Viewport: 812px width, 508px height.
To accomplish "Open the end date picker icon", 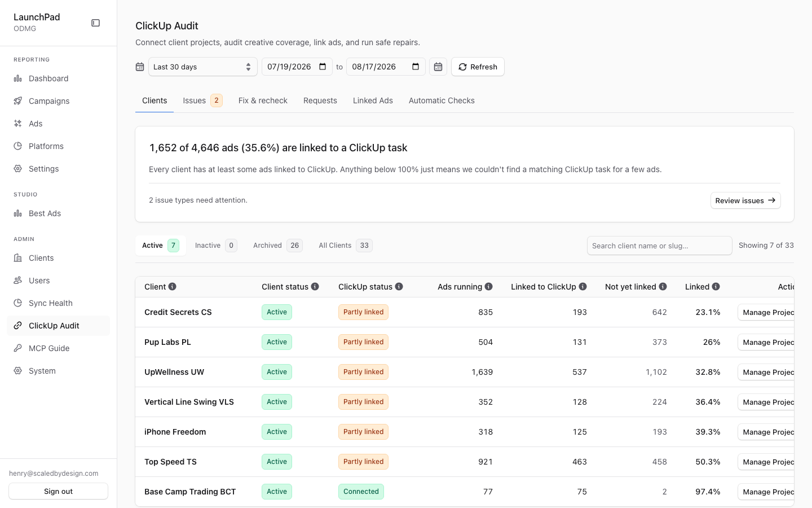I will (416, 67).
